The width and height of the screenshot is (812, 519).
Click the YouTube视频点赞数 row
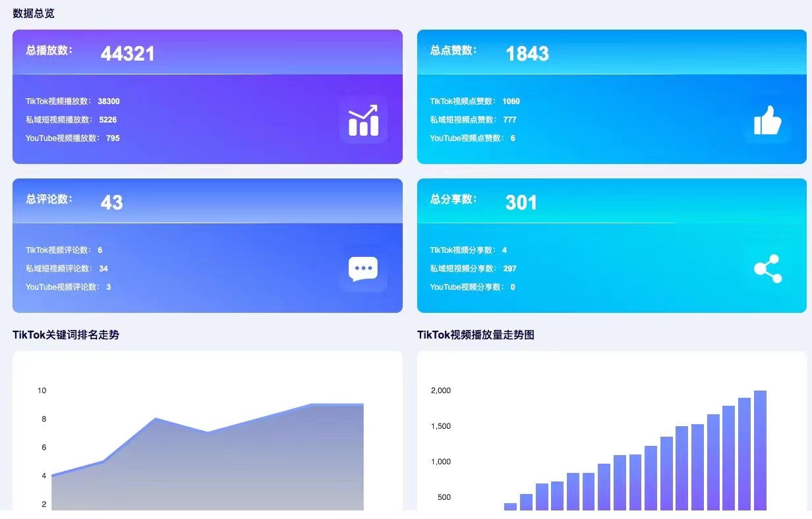coord(473,138)
